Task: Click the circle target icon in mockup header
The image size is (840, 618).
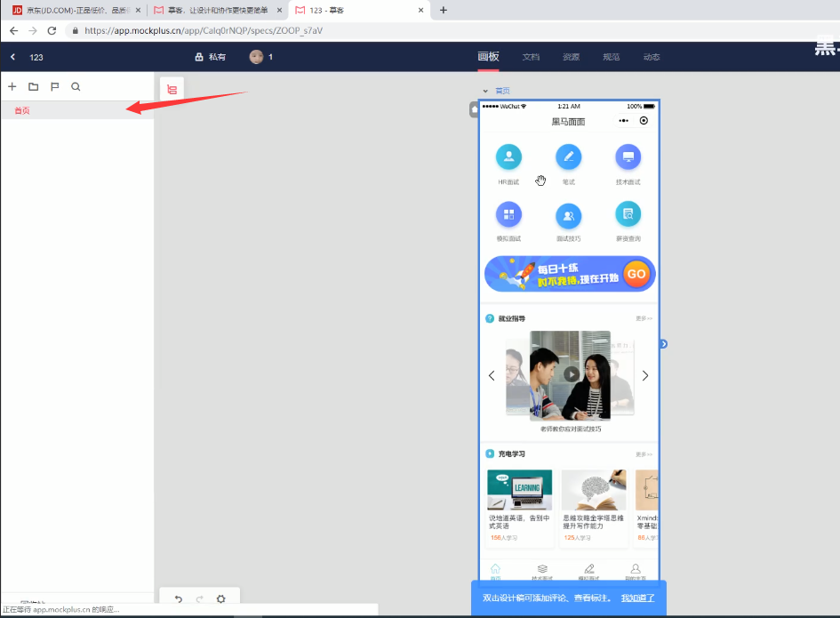Action: [644, 121]
